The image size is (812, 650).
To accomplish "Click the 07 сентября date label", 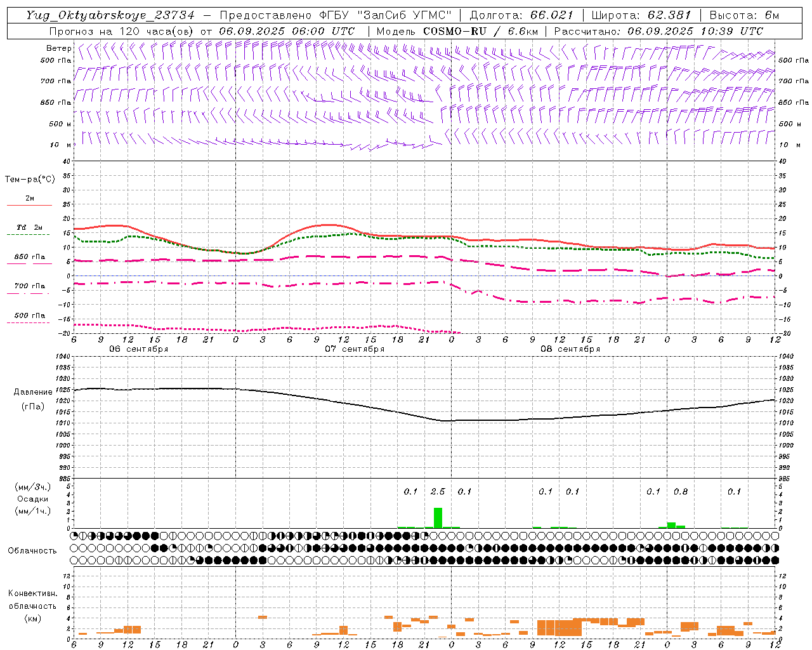I will coord(355,349).
